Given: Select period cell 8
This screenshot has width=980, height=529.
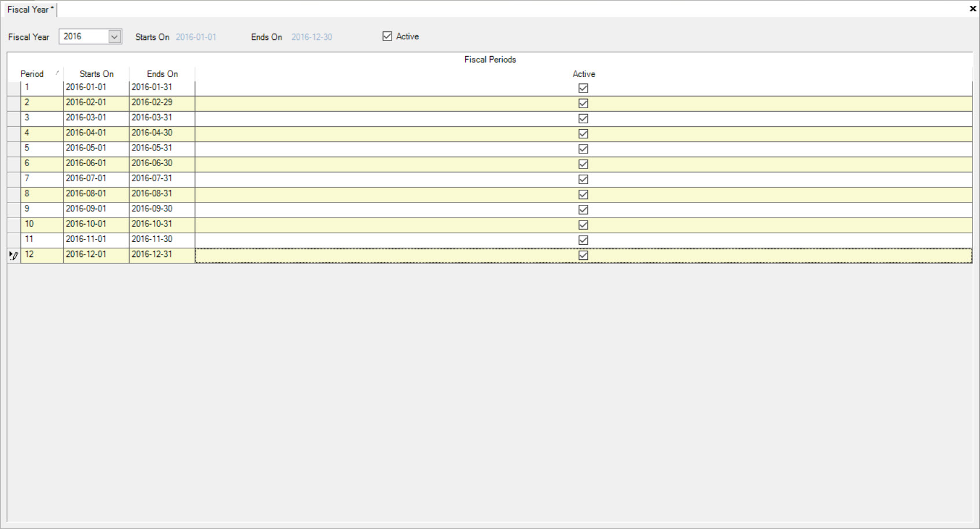Looking at the screenshot, I should (x=42, y=194).
